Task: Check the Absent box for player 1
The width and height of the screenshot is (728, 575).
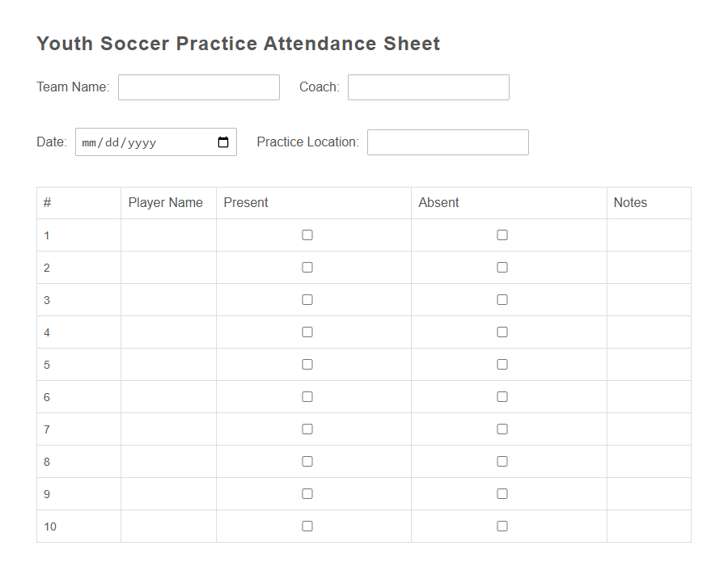Action: pos(502,235)
